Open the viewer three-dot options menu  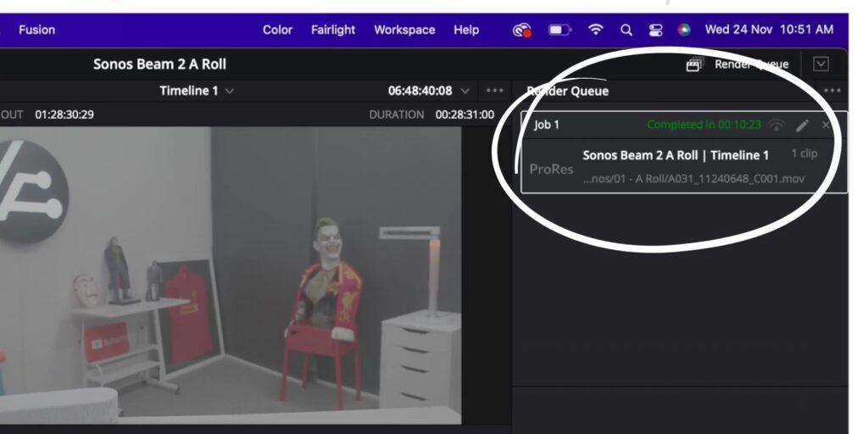click(494, 91)
